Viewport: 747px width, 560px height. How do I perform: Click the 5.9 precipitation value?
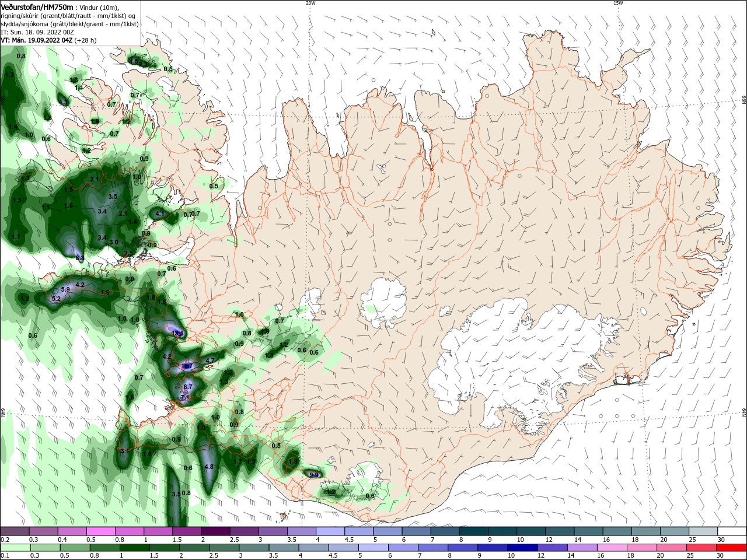pos(65,289)
